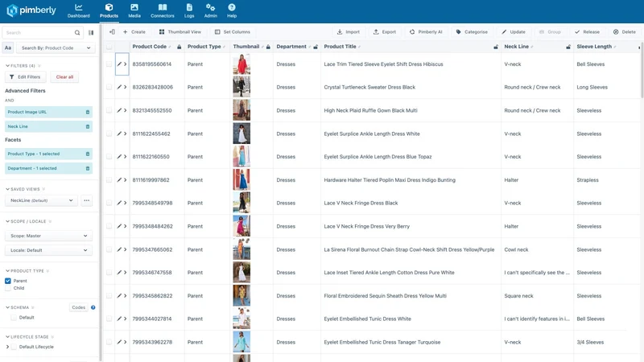Viewport: 644px width, 362px height.
Task: Open the Search By Product Code dropdown
Action: (x=56, y=48)
